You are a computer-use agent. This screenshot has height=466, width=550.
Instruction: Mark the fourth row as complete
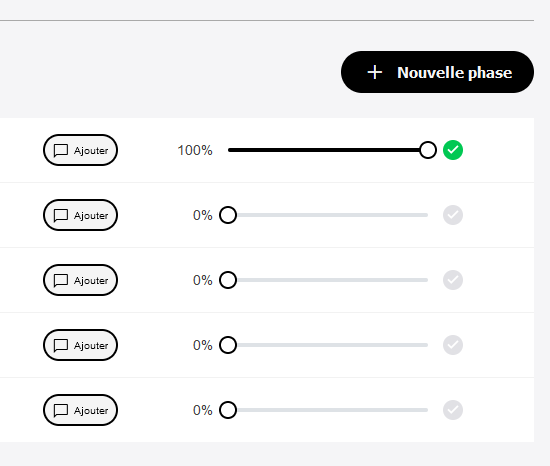[x=453, y=345]
